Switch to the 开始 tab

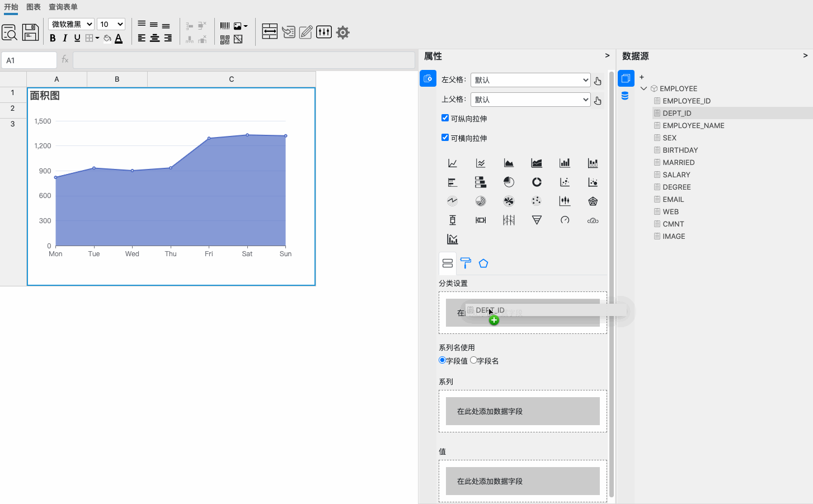click(11, 7)
